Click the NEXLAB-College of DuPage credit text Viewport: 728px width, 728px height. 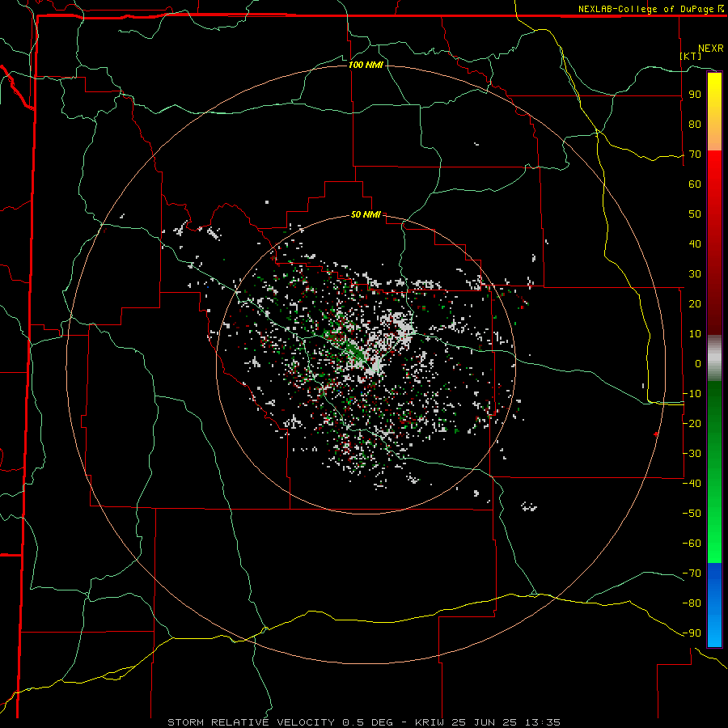650,9
